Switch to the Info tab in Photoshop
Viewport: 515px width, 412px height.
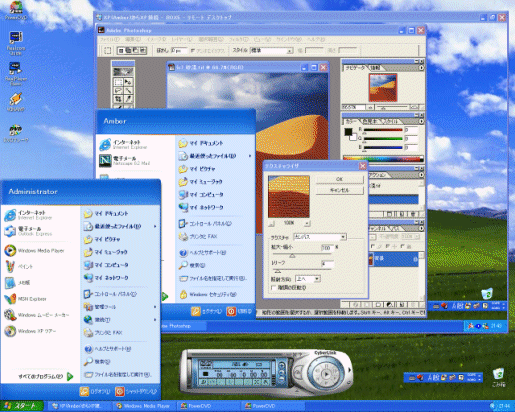[x=375, y=68]
